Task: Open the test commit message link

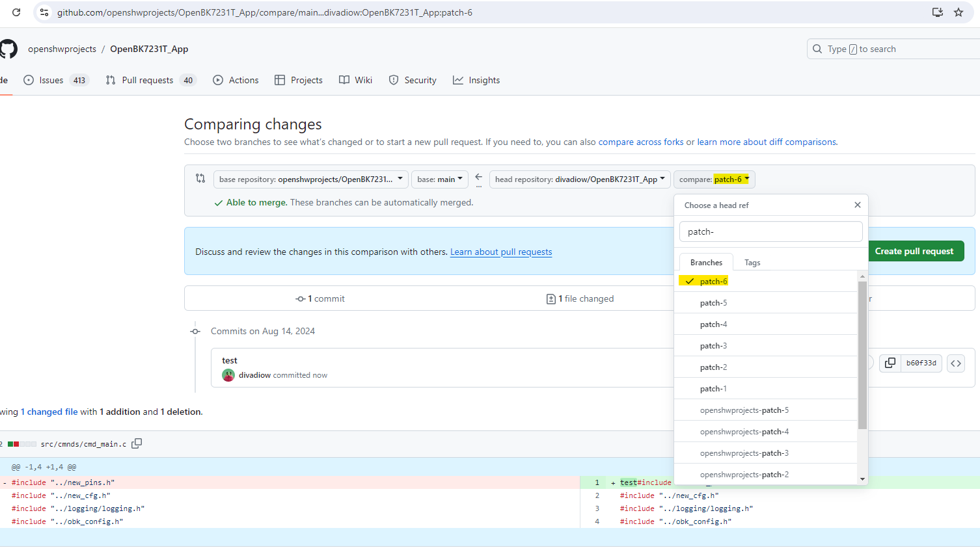Action: coord(230,360)
